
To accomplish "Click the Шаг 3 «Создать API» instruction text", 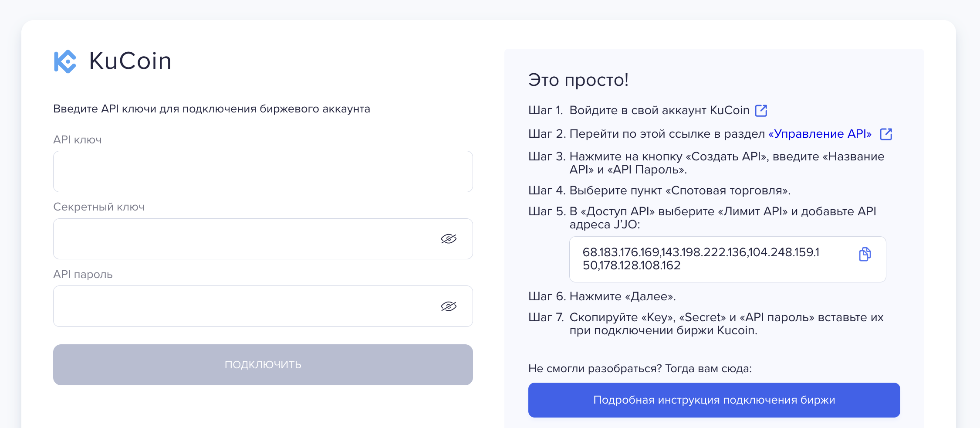I will pos(727,163).
